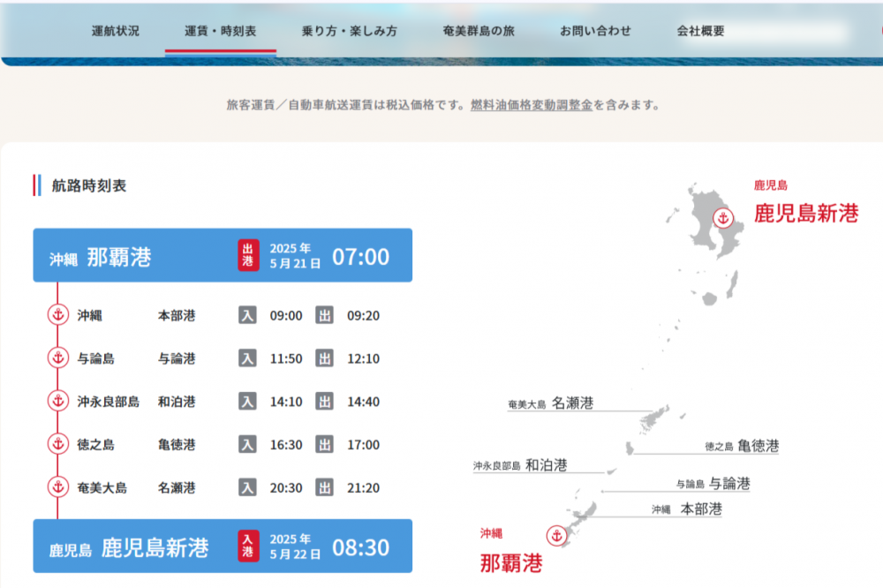This screenshot has width=883, height=588.
Task: Open the 乗り方・楽しみ方 menu
Action: (350, 31)
